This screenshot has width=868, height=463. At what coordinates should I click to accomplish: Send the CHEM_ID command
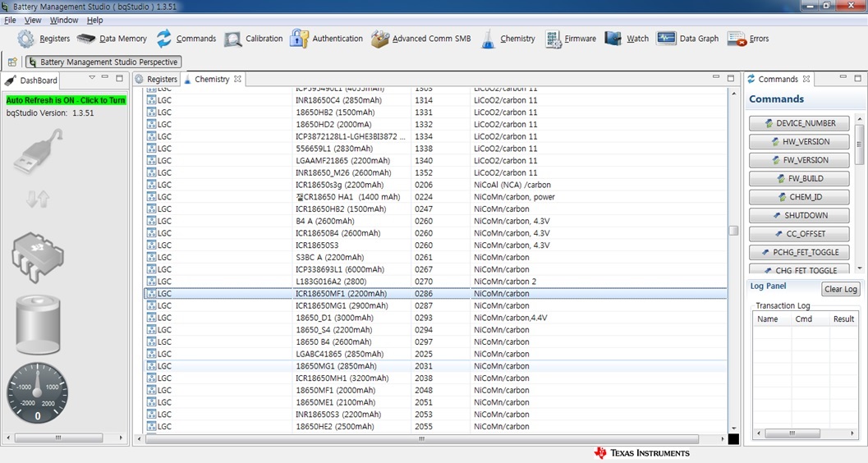click(x=799, y=197)
